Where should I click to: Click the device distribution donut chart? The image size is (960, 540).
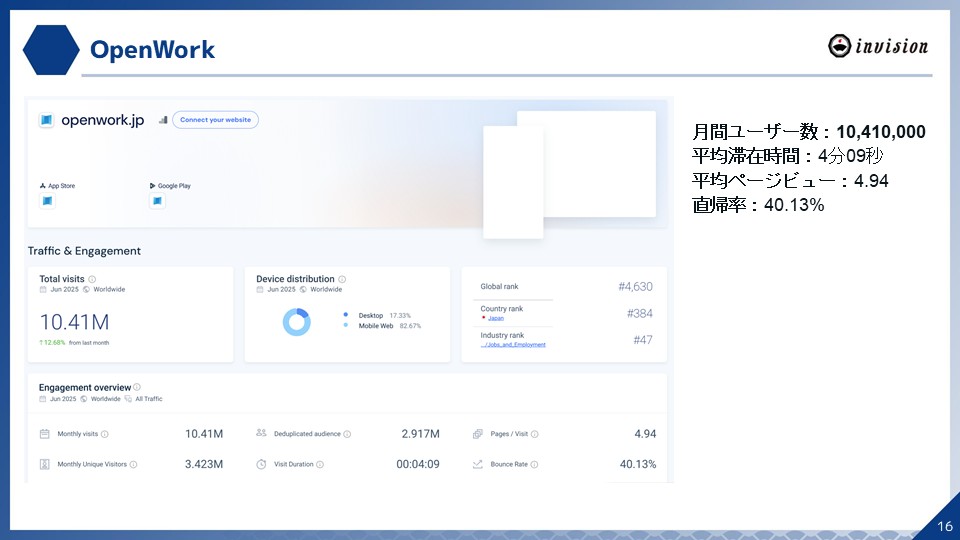coord(297,321)
